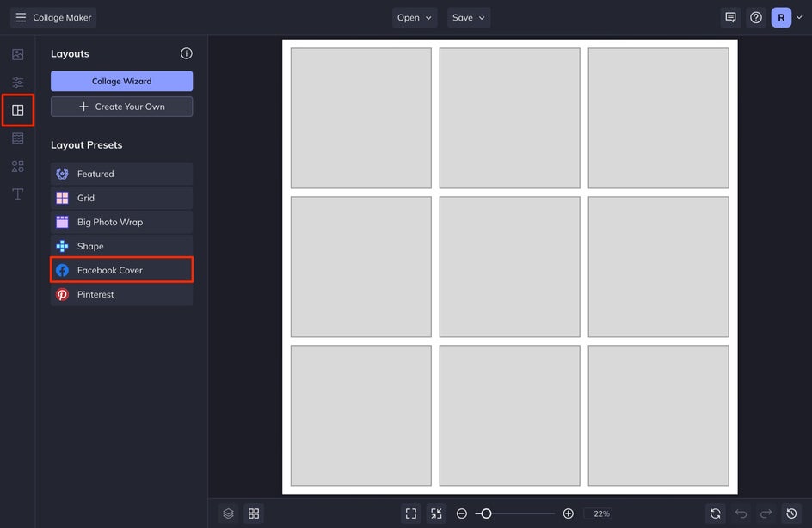The image size is (812, 528).
Task: Click the zoom out minus icon
Action: 462,513
